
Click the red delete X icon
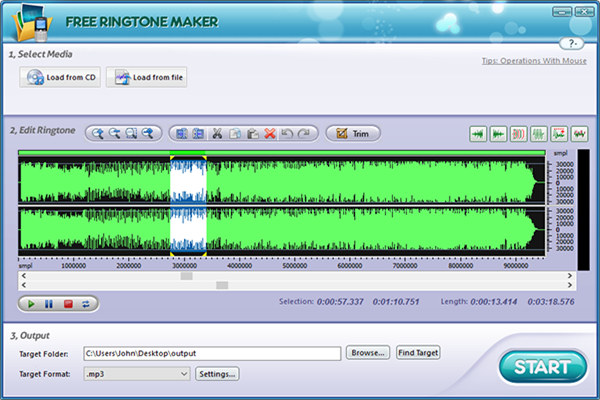(269, 133)
